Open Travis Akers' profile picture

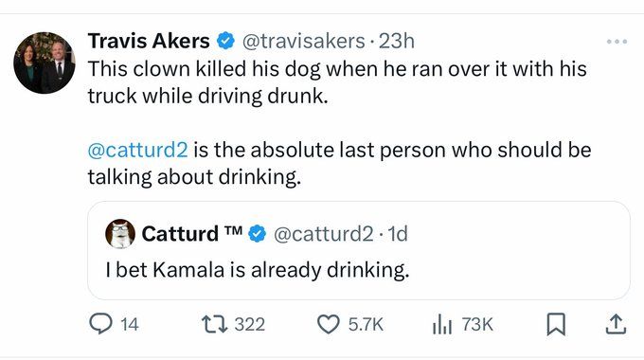click(x=45, y=63)
